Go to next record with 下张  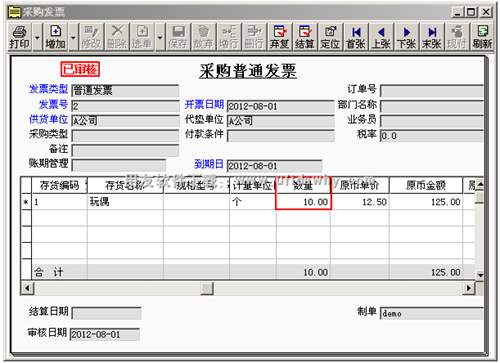[x=407, y=37]
